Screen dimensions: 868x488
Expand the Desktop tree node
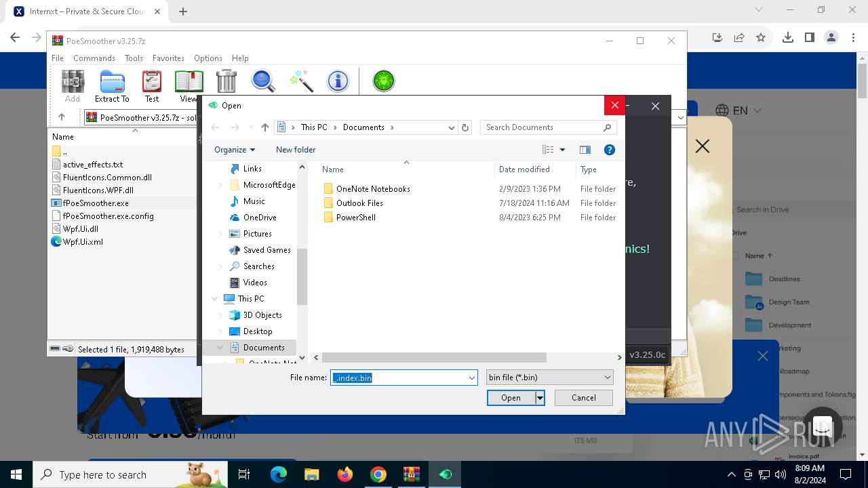(x=220, y=331)
